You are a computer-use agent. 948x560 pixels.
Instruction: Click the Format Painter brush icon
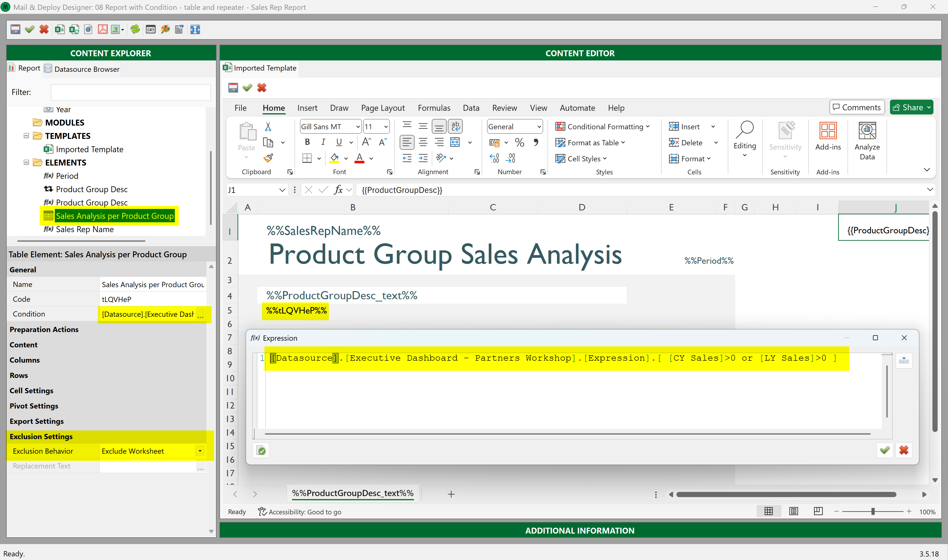point(268,158)
